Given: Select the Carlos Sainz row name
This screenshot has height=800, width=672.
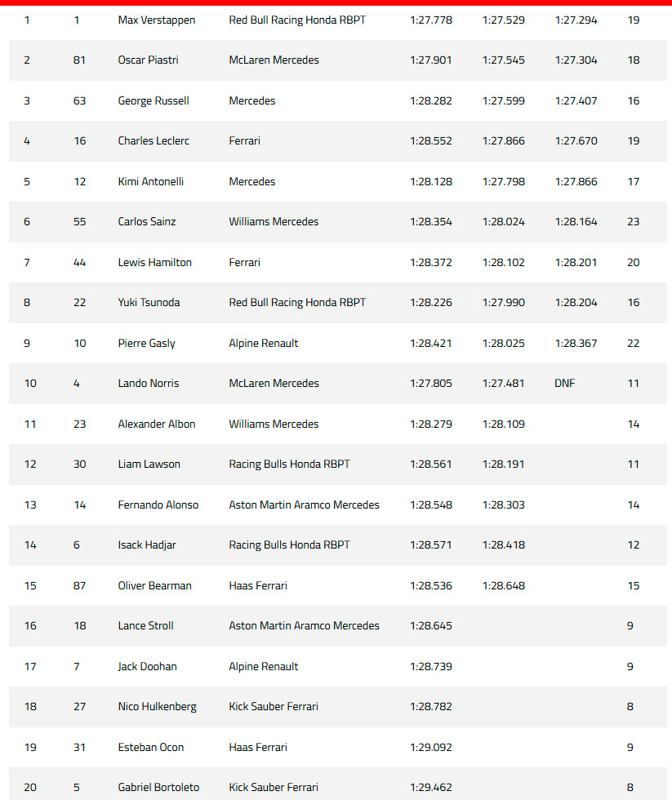Looking at the screenshot, I should click(x=146, y=222).
